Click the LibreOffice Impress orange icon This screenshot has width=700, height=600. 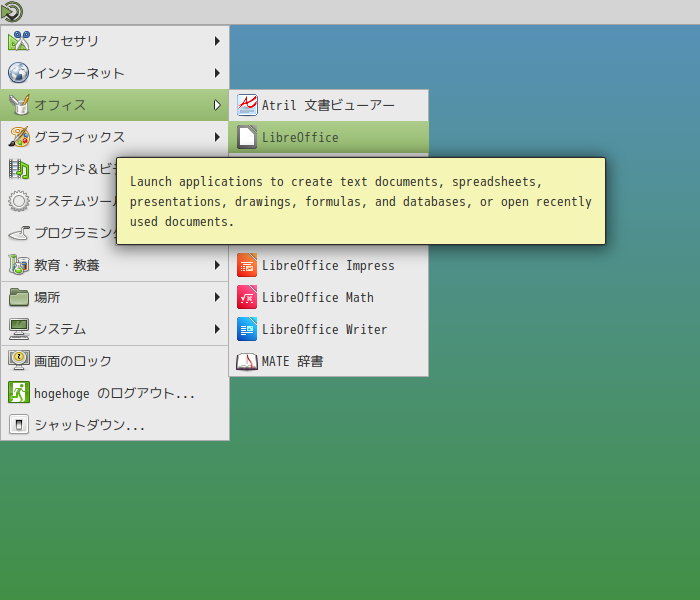click(x=247, y=265)
